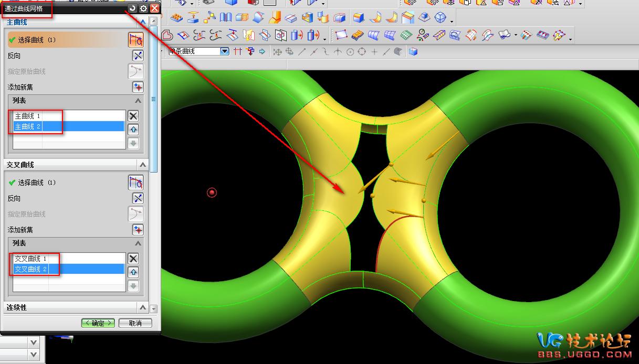Click reverse direction icon under primary curves
Screen dimensions: 639x364
(137, 56)
